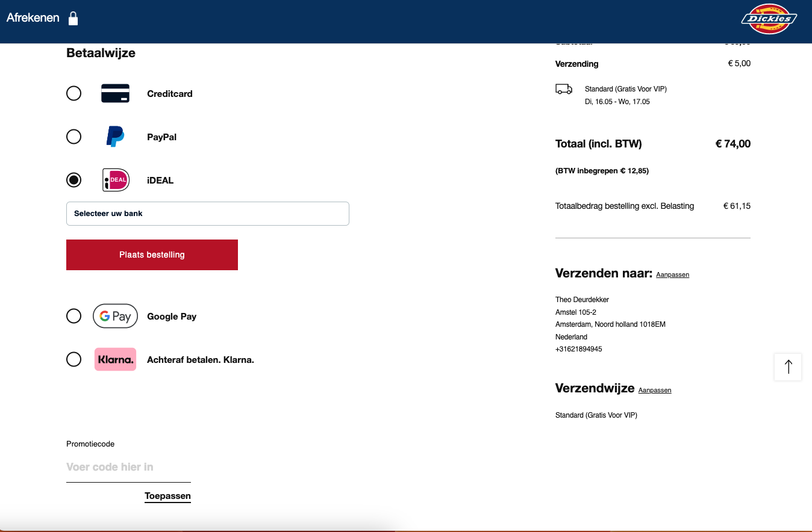Click the Achteraf betalen. Klarna. label

(201, 360)
